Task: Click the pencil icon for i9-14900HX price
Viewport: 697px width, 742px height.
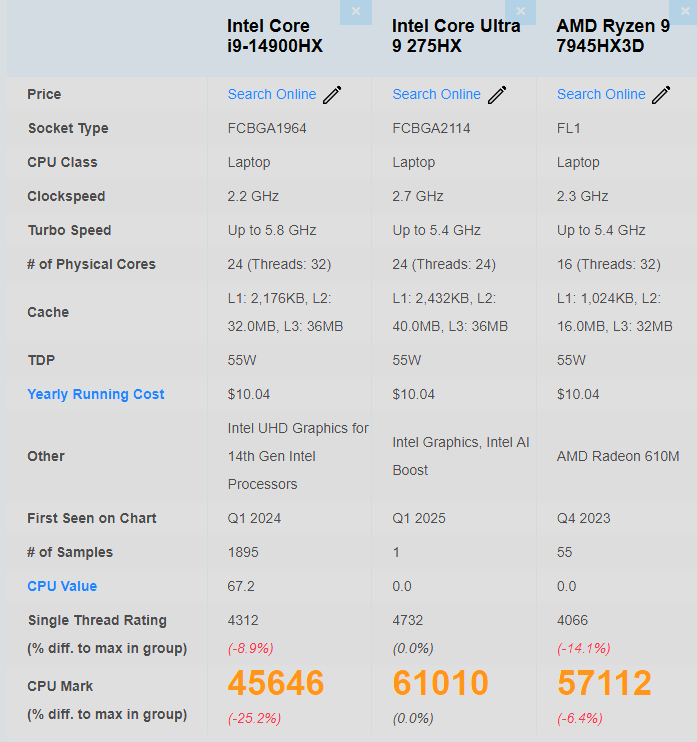Action: tap(333, 94)
